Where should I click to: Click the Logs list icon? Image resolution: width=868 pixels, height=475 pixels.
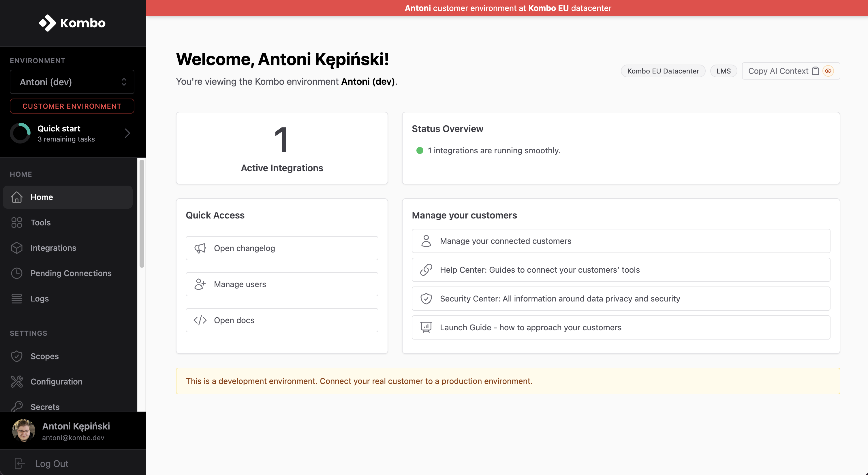16,299
